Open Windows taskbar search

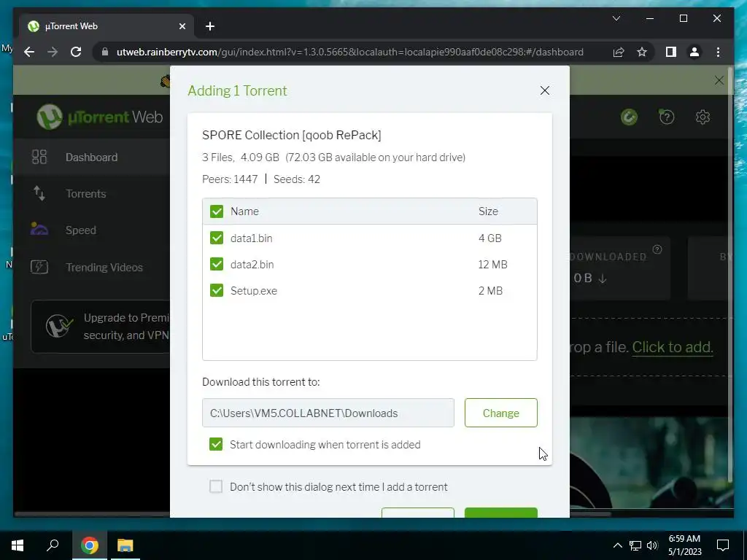point(53,545)
